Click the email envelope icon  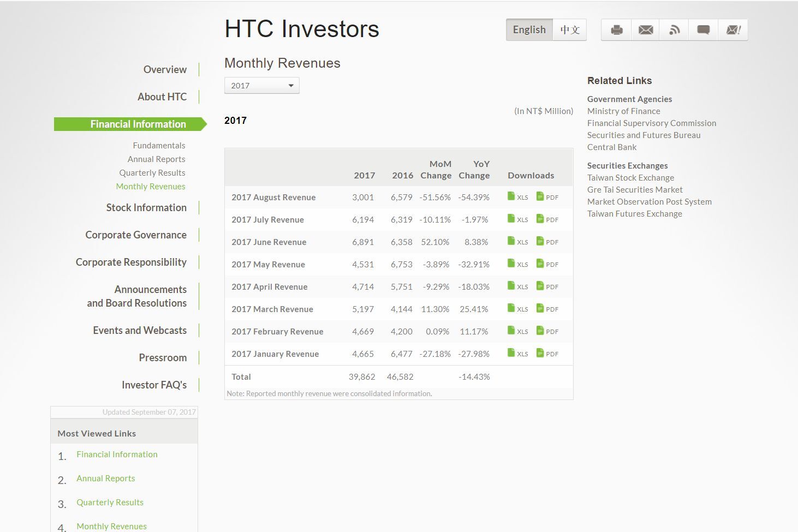pos(646,30)
